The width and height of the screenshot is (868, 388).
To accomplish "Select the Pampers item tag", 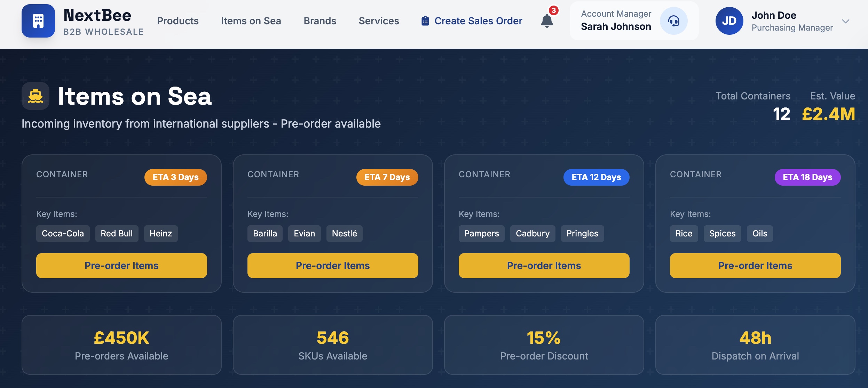I will pyautogui.click(x=481, y=234).
